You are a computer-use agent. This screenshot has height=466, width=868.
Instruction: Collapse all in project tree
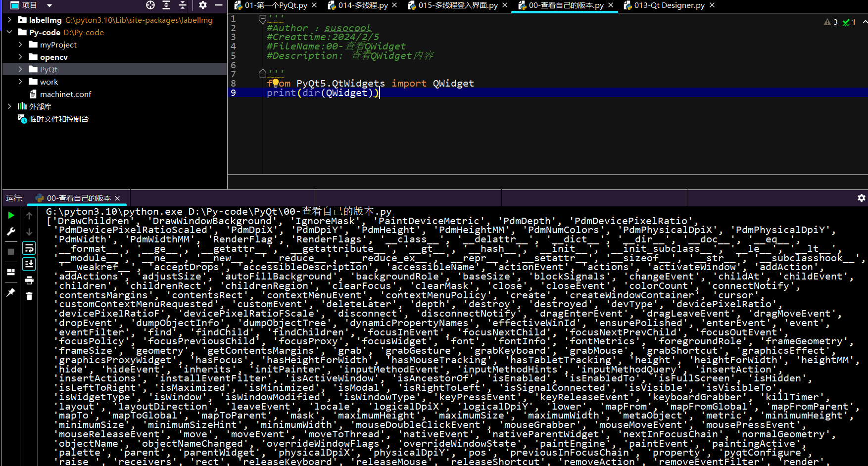point(183,5)
